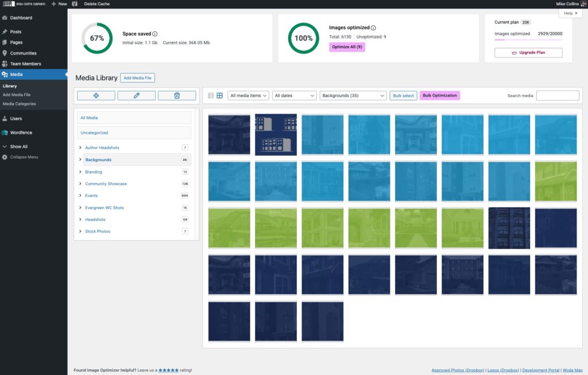Click the Search media input field
Screen dimensions: 588x375
[x=557, y=96]
